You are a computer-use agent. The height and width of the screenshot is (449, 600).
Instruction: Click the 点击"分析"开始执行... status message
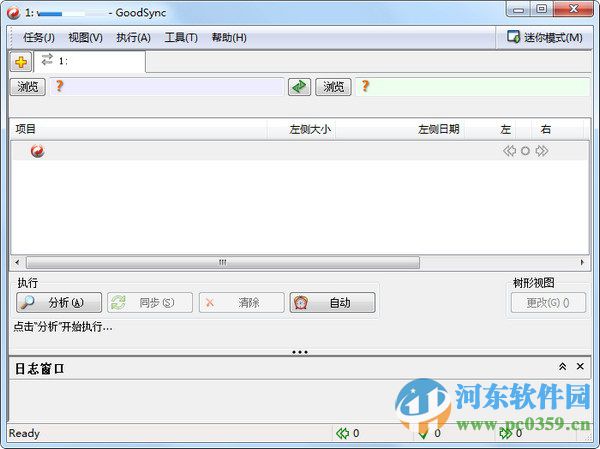pos(63,327)
